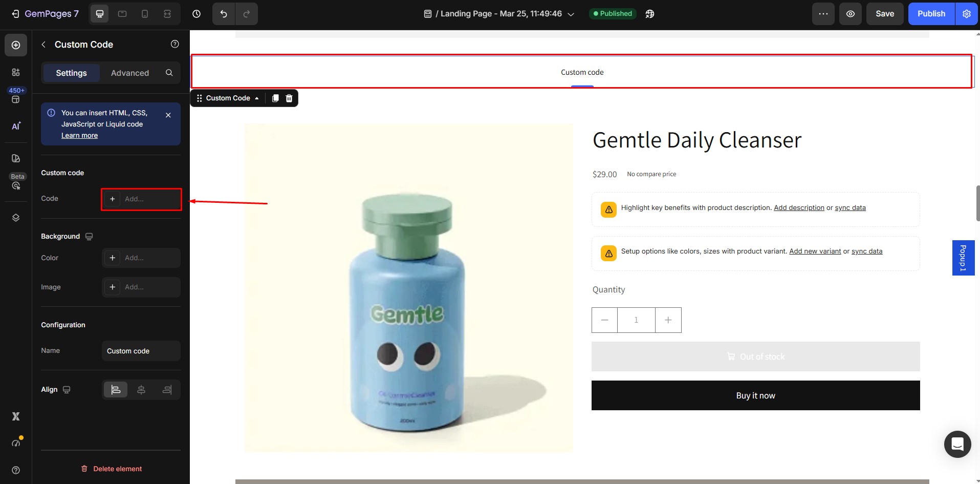Open more options ellipsis menu
Viewport: 980px width, 484px height.
click(x=823, y=14)
